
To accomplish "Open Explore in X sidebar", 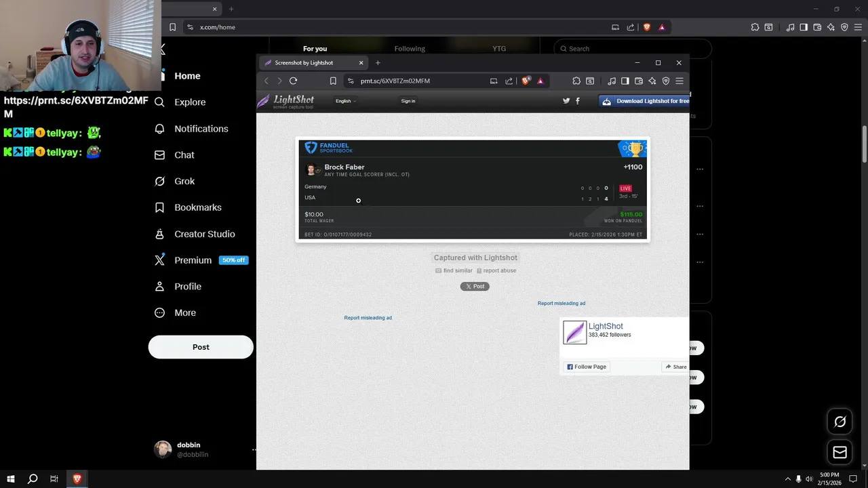I will tap(180, 102).
